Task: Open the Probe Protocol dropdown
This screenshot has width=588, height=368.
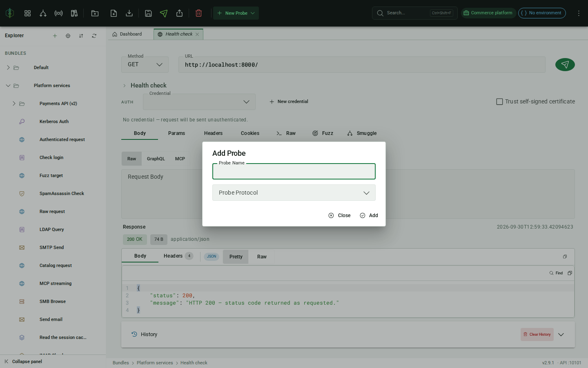Action: pos(294,193)
